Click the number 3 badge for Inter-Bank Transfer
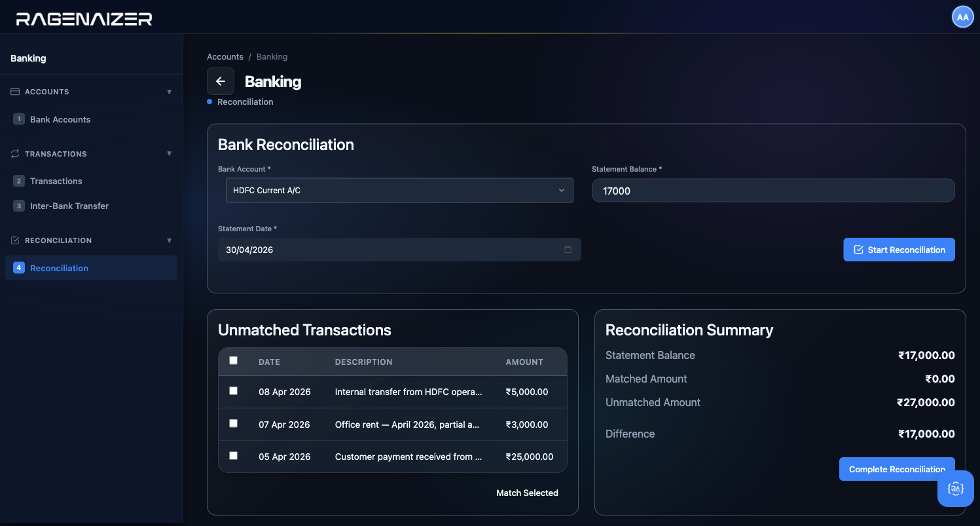This screenshot has height=526, width=980. (x=19, y=206)
